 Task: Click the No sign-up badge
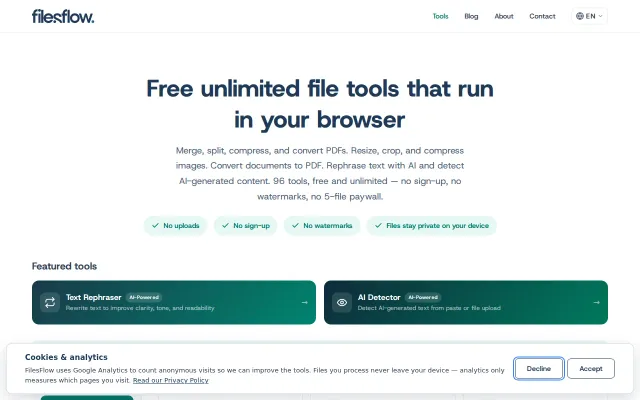point(246,226)
